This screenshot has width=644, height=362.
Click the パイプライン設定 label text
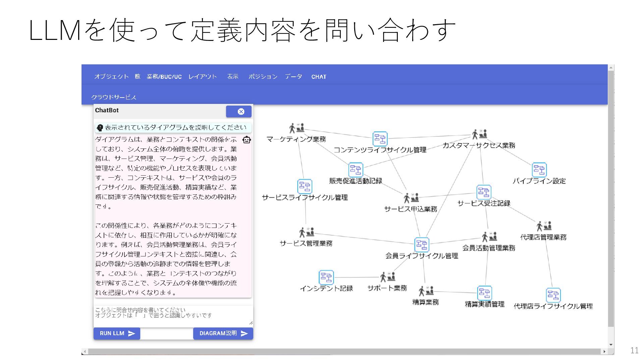(539, 181)
